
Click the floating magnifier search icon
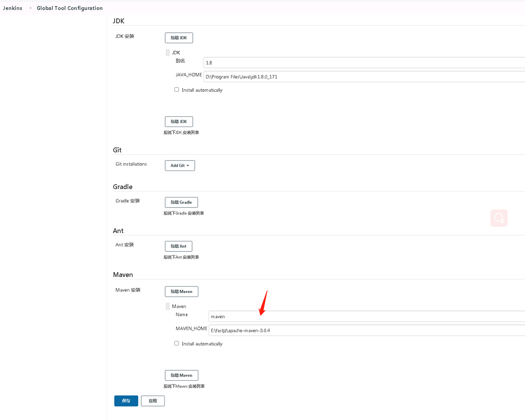(x=499, y=218)
